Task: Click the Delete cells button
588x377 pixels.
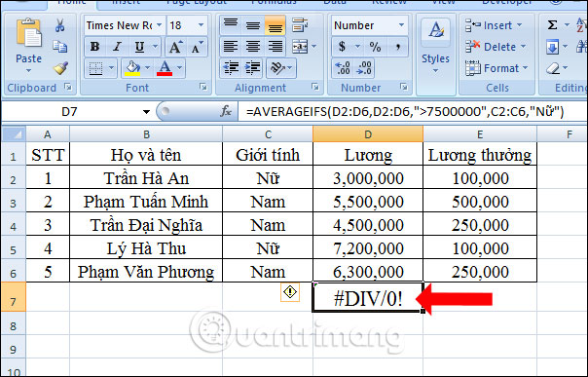Action: point(496,47)
